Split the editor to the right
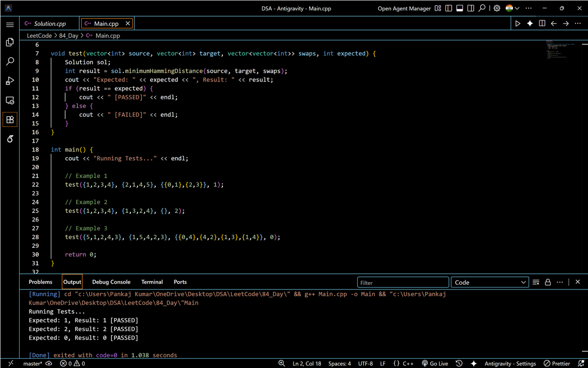 [542, 24]
